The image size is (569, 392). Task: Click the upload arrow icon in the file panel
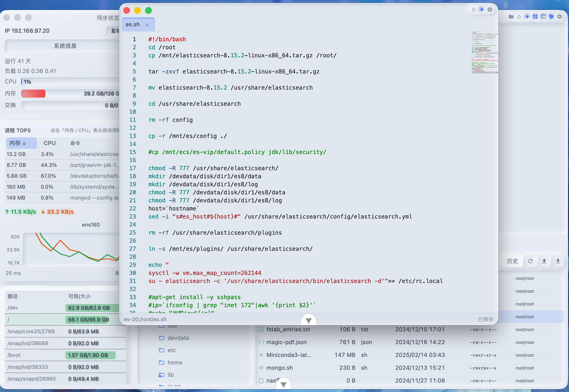[544, 261]
